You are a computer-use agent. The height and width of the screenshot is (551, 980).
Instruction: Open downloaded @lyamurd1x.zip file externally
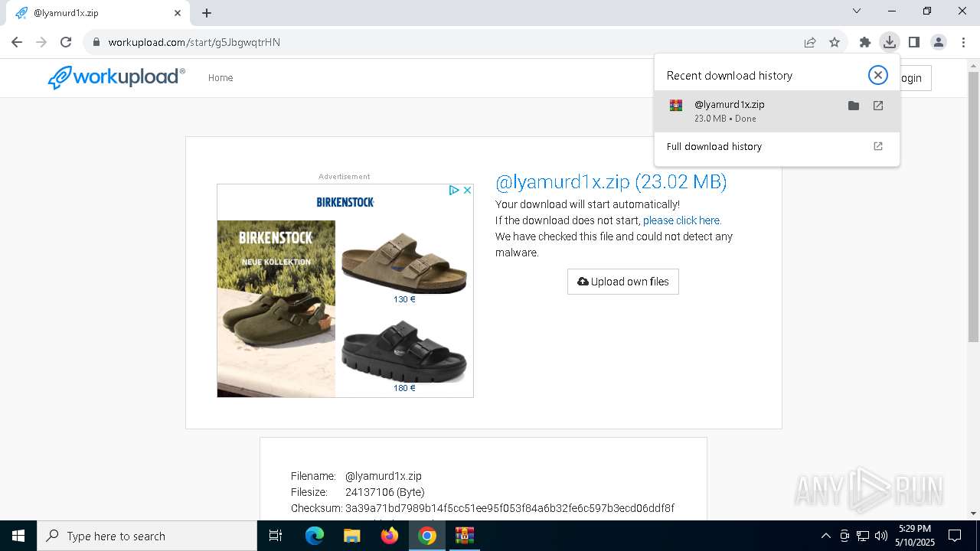pyautogui.click(x=878, y=106)
